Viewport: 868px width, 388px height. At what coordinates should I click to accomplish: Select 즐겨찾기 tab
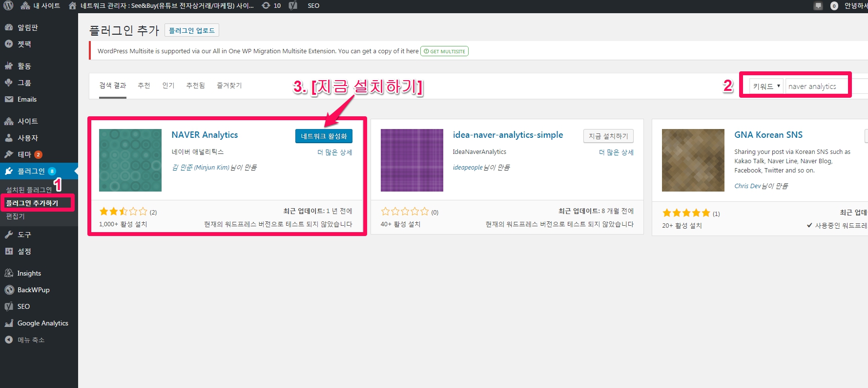pyautogui.click(x=229, y=86)
